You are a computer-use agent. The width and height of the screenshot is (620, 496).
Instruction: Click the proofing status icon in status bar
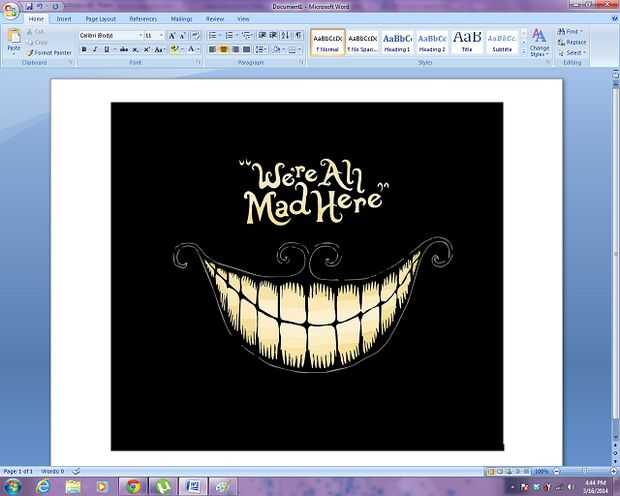tap(76, 471)
